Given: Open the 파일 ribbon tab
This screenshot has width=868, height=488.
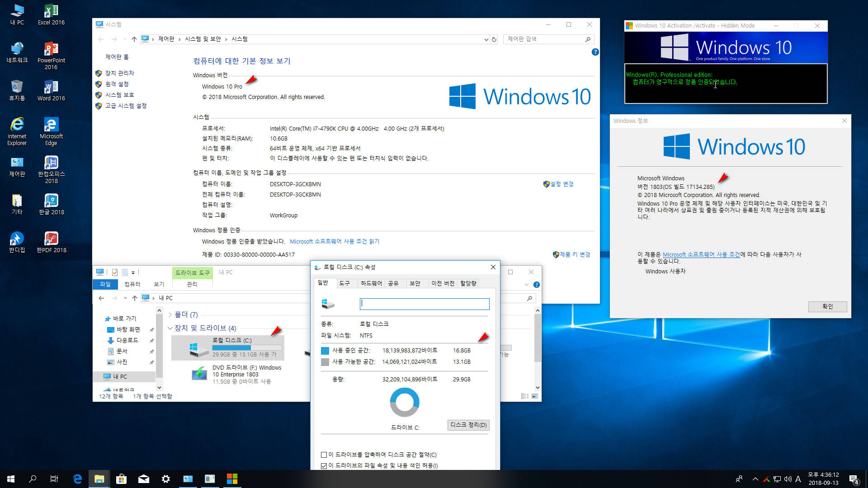Looking at the screenshot, I should coord(105,284).
